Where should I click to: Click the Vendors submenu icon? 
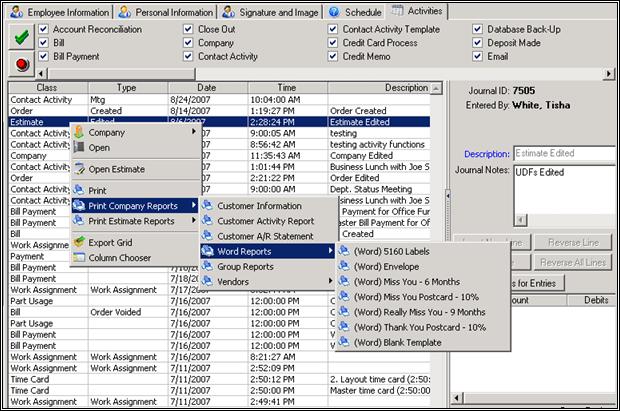coord(208,281)
